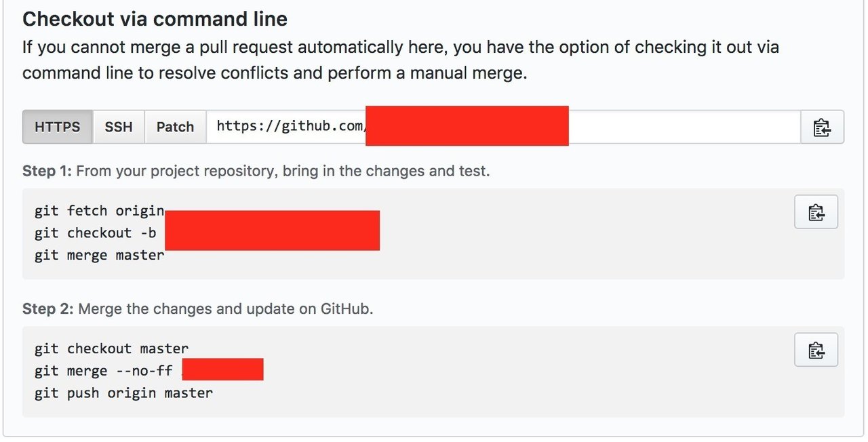Viewport: 868px width, 442px height.
Task: Click the red redacted block in Step 1
Action: point(272,230)
